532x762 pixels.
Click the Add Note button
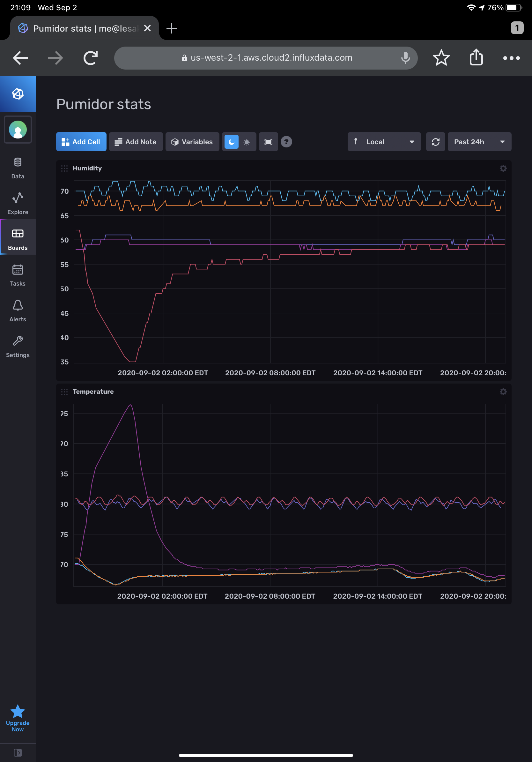click(x=136, y=142)
